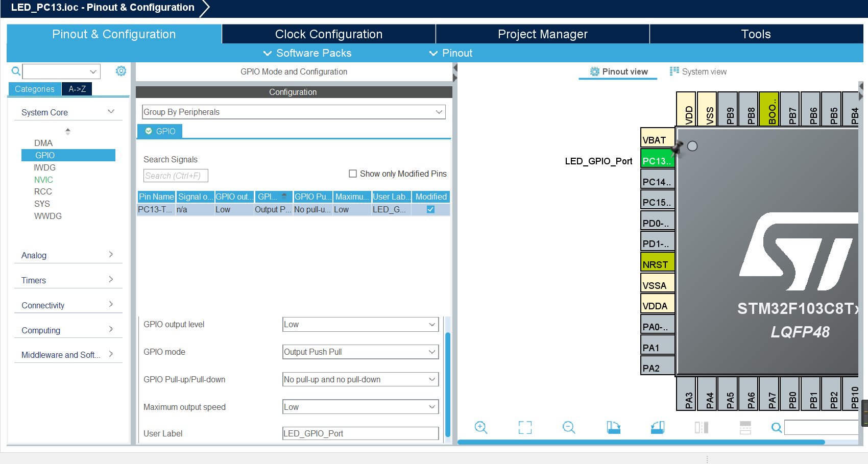Click the pin search magnifier icon

776,428
